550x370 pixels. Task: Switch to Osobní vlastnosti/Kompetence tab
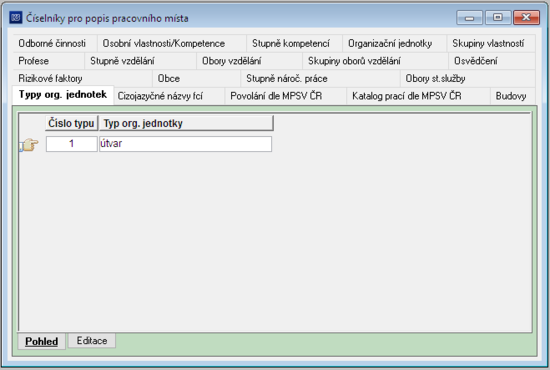tap(164, 43)
